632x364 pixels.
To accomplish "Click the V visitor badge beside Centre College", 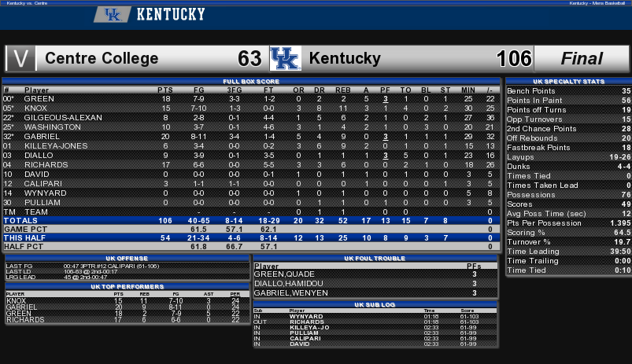I will pyautogui.click(x=20, y=58).
